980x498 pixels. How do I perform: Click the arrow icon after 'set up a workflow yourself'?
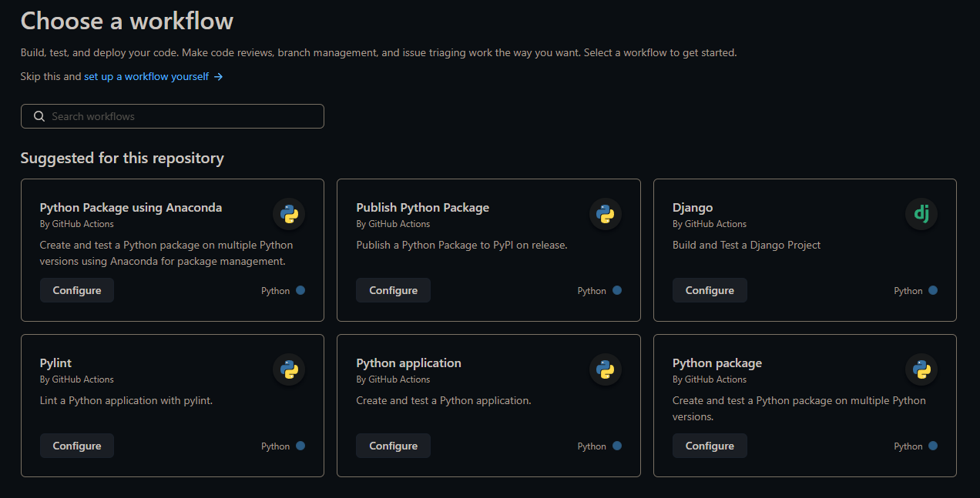pyautogui.click(x=218, y=77)
